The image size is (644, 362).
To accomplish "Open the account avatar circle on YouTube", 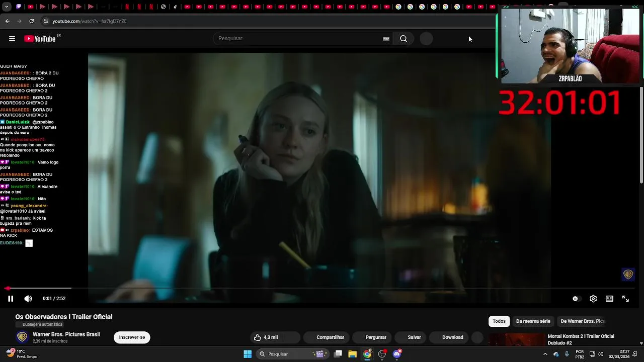I will 426,39.
